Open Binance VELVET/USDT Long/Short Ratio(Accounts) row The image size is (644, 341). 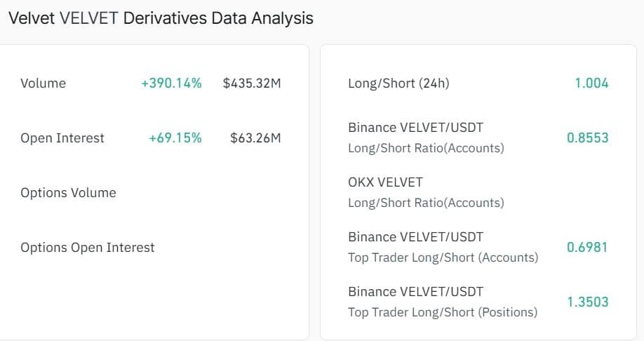[x=478, y=138]
